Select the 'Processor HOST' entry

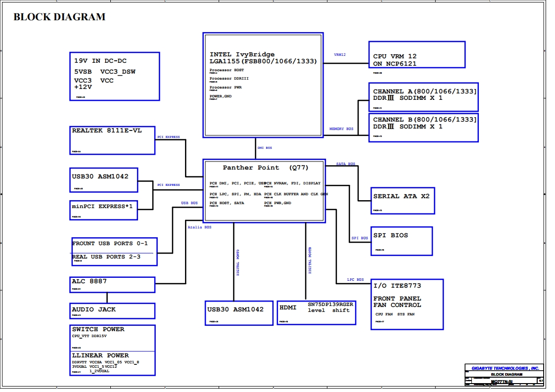(227, 70)
